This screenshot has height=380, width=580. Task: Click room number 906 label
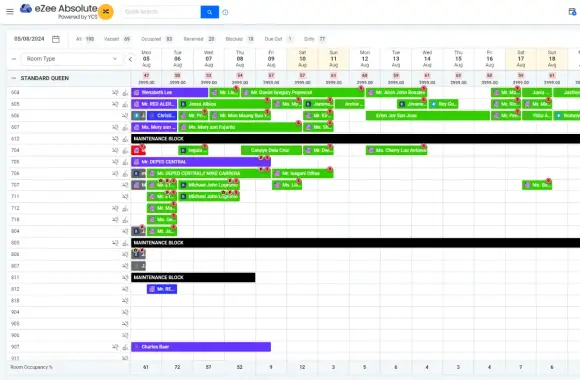click(x=15, y=335)
